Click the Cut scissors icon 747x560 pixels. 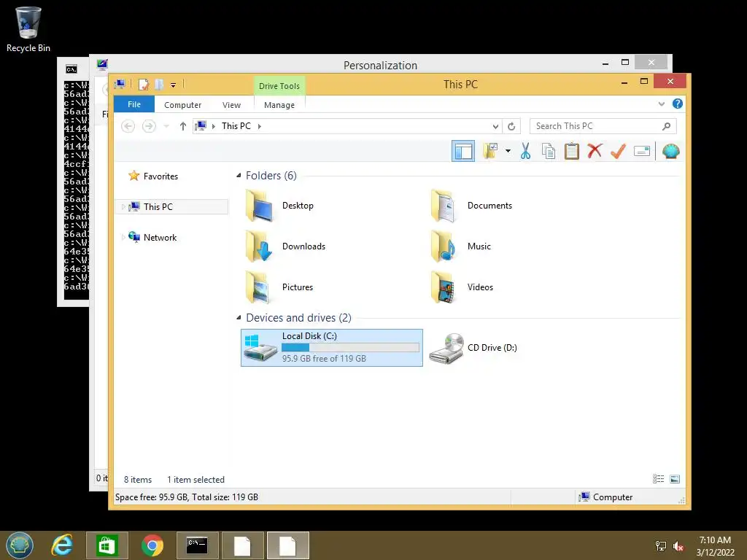[525, 152]
